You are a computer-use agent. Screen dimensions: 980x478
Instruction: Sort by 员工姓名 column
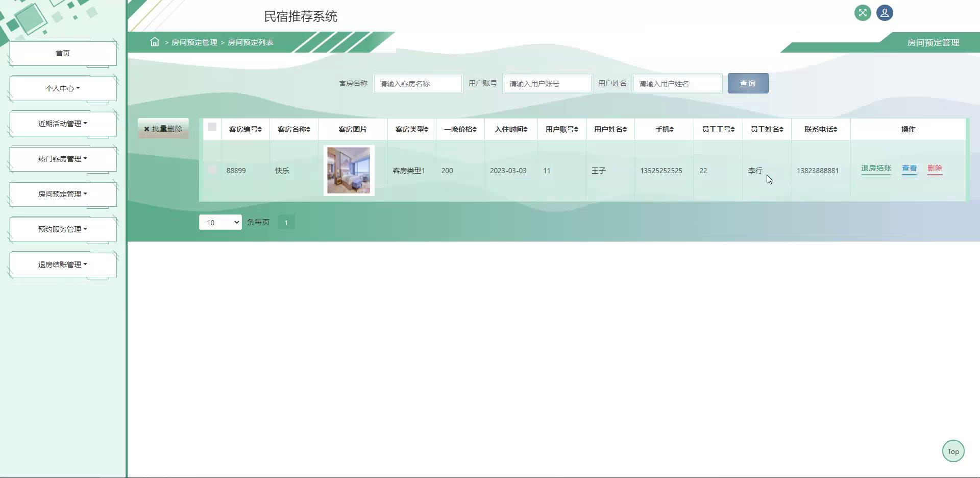(x=767, y=129)
